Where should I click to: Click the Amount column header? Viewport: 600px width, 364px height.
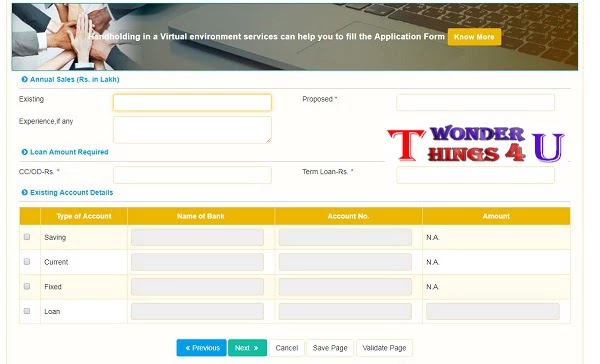(x=496, y=216)
